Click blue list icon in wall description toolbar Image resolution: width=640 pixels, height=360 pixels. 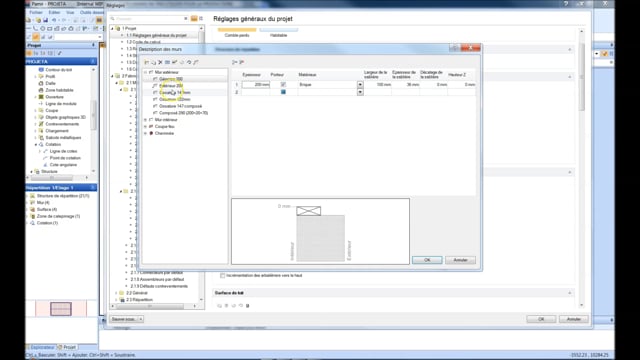click(x=167, y=62)
